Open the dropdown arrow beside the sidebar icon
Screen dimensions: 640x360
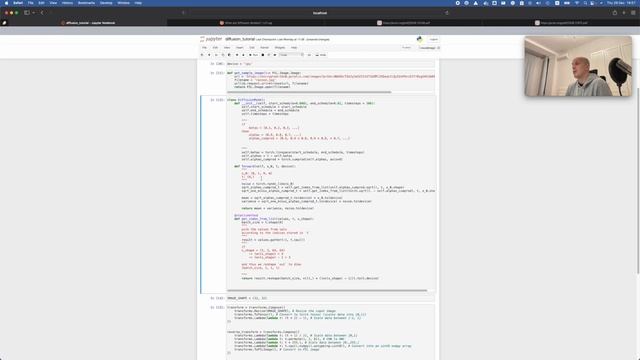[33, 13]
